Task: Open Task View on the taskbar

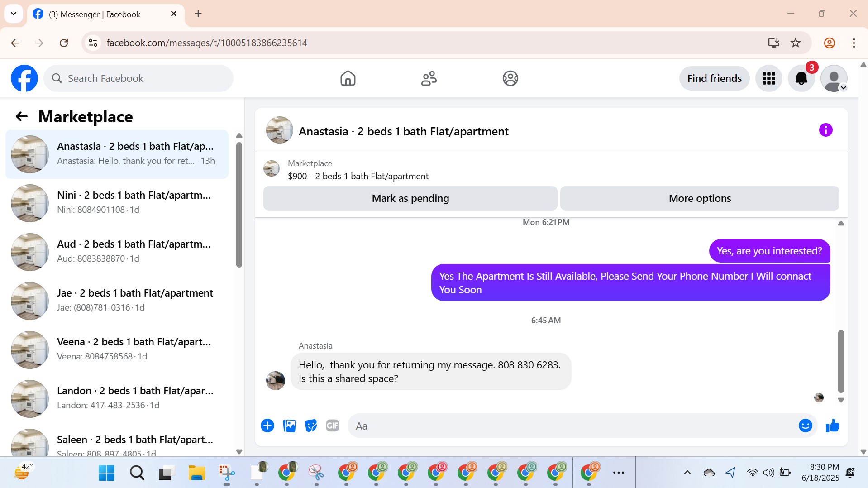Action: 167,473
